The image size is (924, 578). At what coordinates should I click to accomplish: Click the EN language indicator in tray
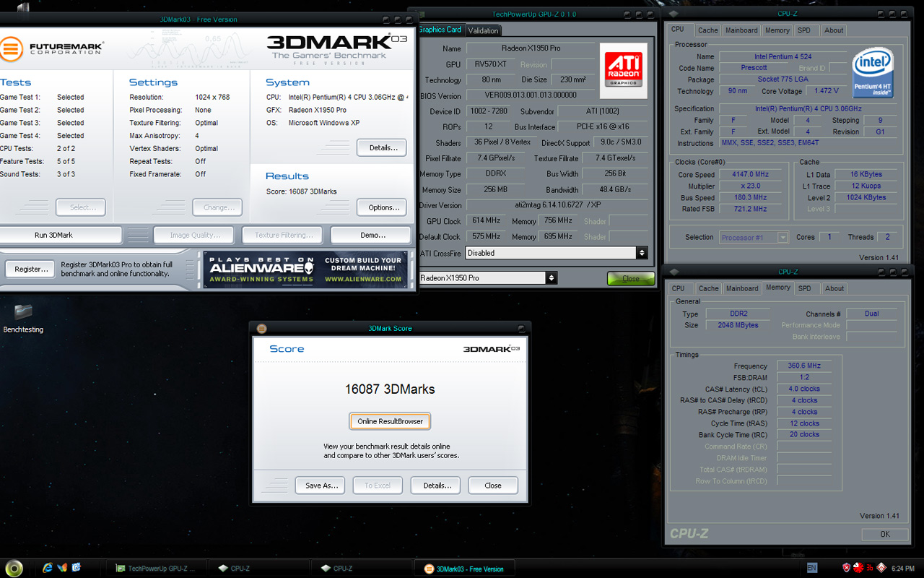[x=812, y=568]
